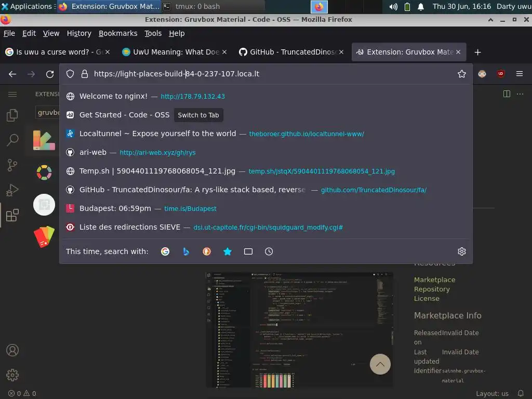Viewport: 532px width, 399px height.
Task: Select Budapest time.is suggestion
Action: (265, 208)
